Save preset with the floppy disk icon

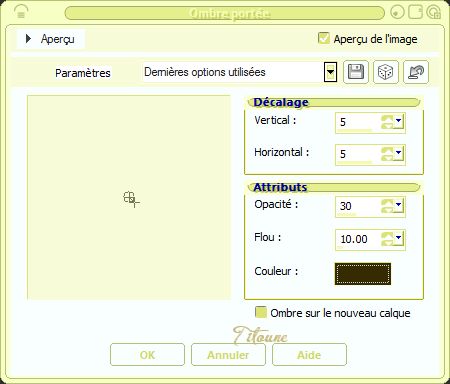pyautogui.click(x=356, y=72)
